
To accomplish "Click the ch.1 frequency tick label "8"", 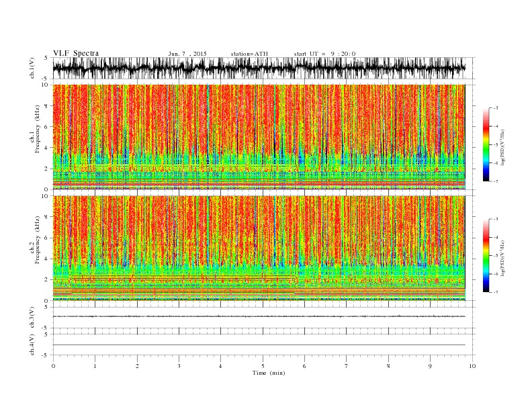I will [47, 106].
